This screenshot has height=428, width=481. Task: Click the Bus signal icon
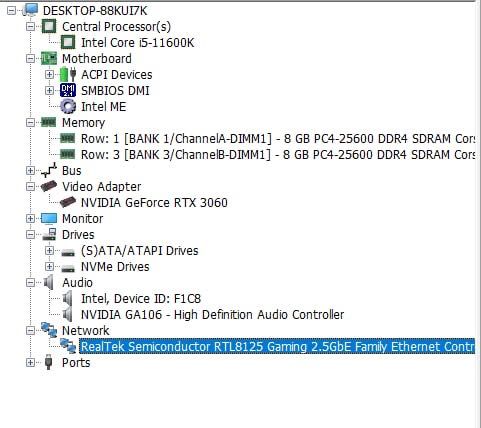point(49,170)
